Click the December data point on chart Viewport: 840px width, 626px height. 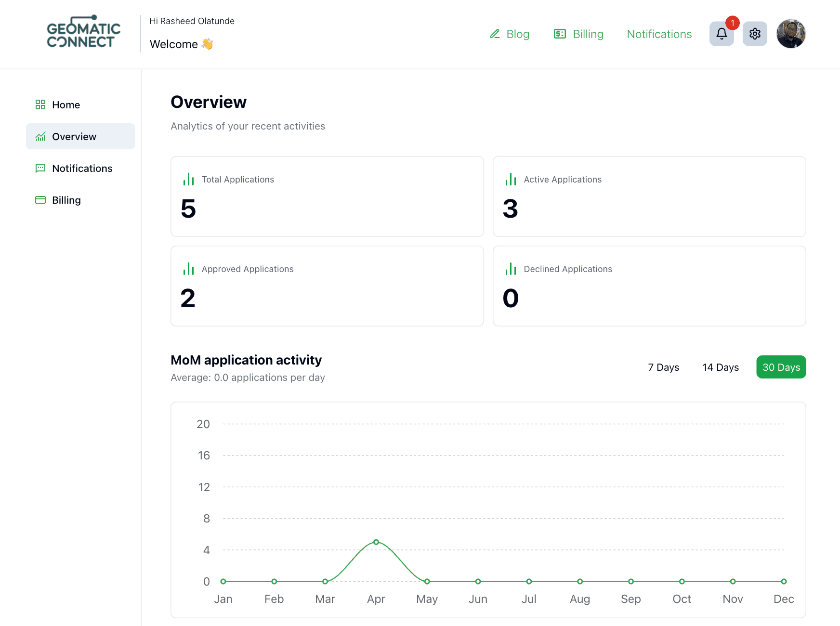pos(784,582)
